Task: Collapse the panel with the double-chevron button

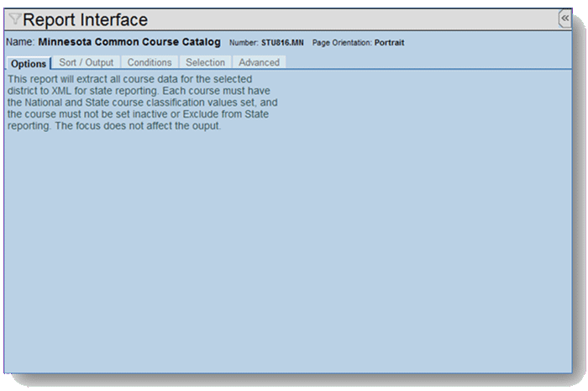Action: (x=564, y=18)
